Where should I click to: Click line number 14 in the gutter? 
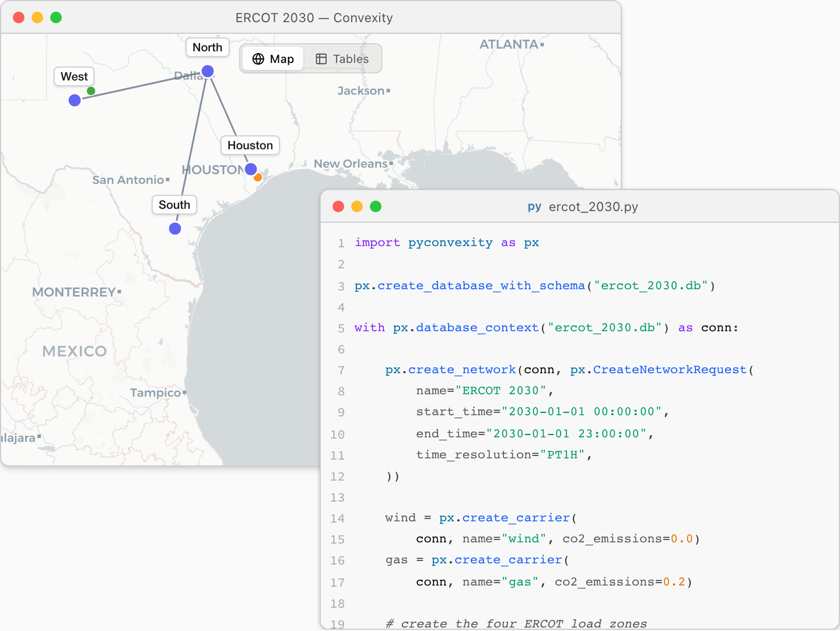(x=337, y=518)
